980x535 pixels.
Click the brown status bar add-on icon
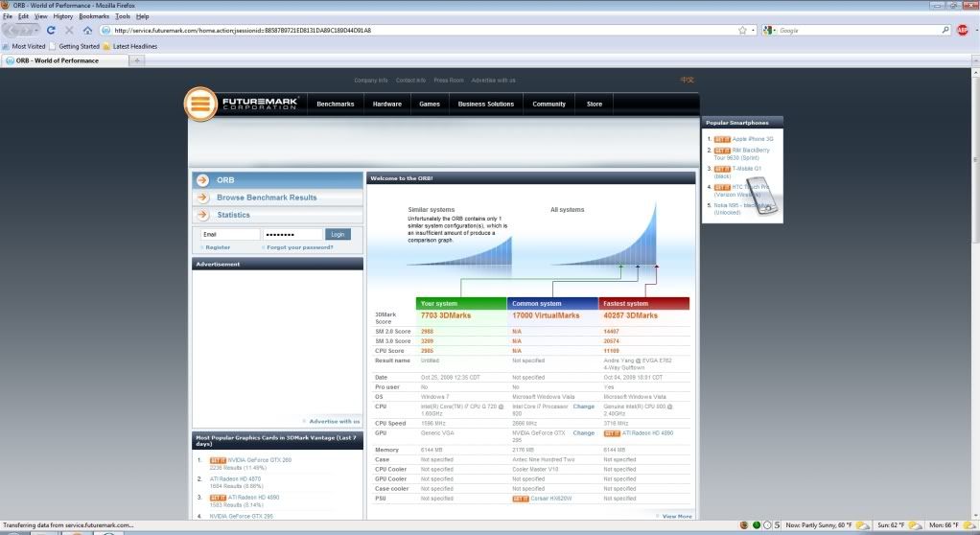tap(744, 525)
